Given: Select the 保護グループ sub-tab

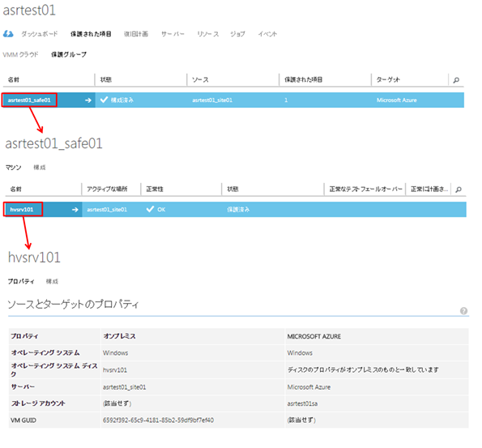Looking at the screenshot, I should 69,55.
